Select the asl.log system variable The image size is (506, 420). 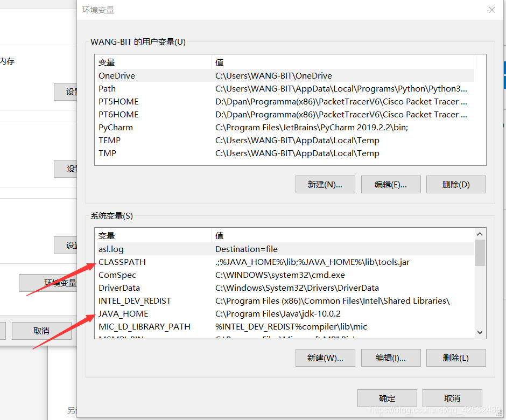coord(286,249)
